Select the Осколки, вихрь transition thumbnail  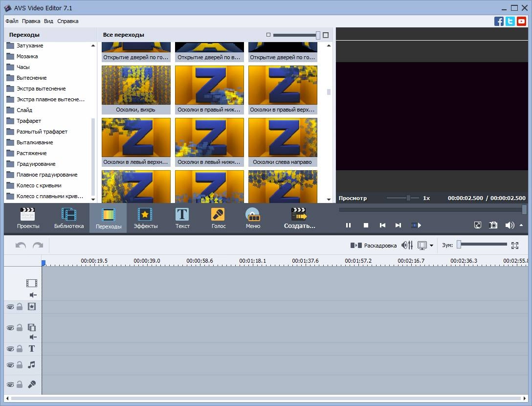pyautogui.click(x=136, y=90)
